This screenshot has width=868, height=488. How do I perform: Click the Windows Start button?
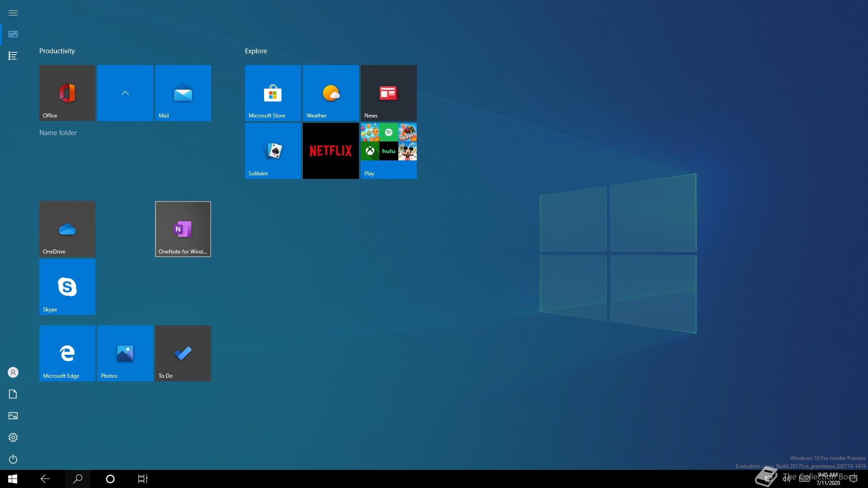[x=13, y=479]
